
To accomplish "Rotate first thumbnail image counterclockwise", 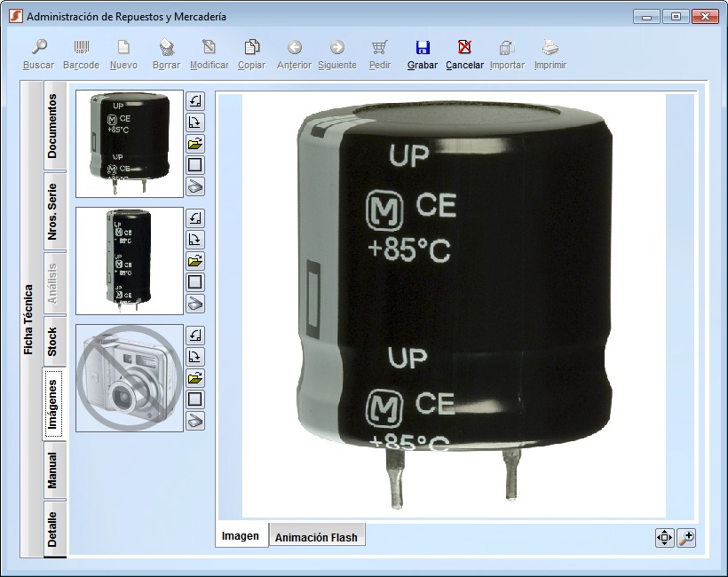I will pos(195,100).
